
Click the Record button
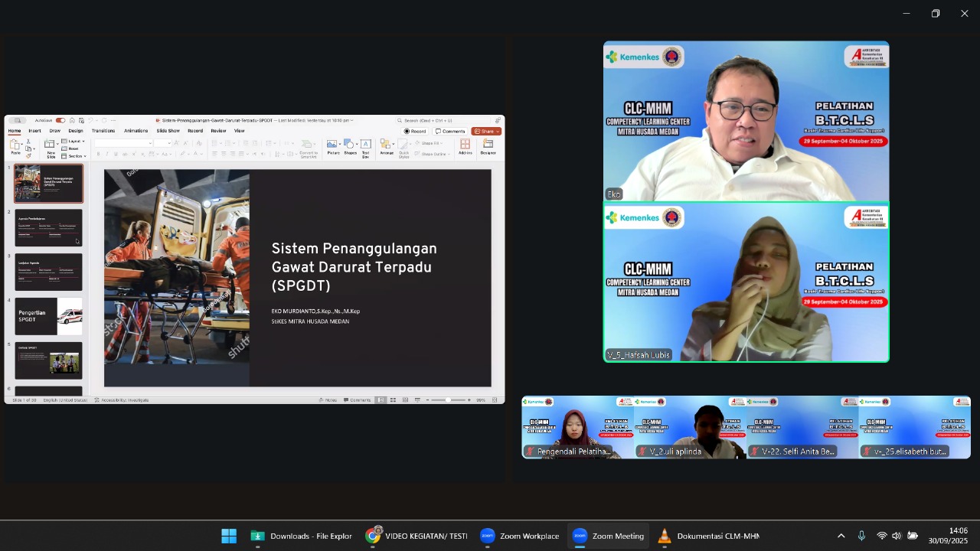coord(415,131)
